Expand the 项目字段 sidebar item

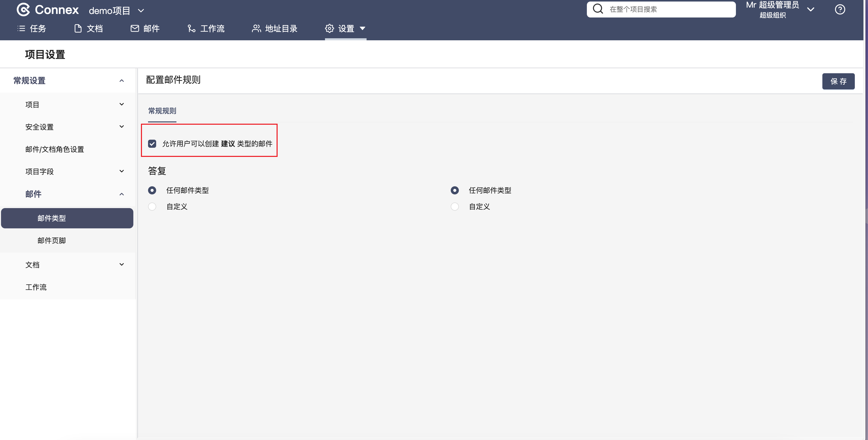pos(122,171)
